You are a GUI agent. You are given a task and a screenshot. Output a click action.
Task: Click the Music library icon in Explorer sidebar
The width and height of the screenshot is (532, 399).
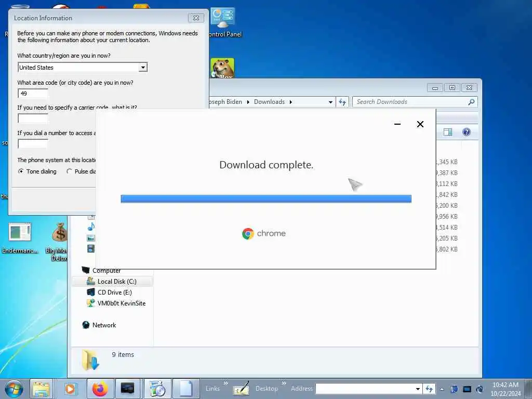[90, 227]
